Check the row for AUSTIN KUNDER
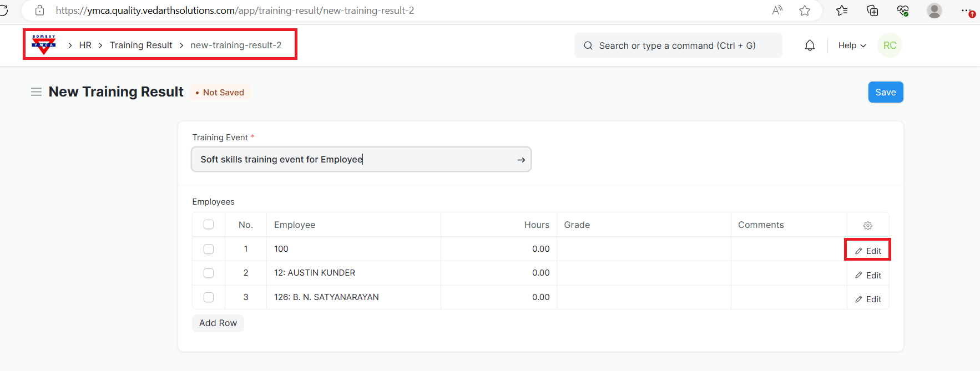The width and height of the screenshot is (980, 371). [x=209, y=273]
